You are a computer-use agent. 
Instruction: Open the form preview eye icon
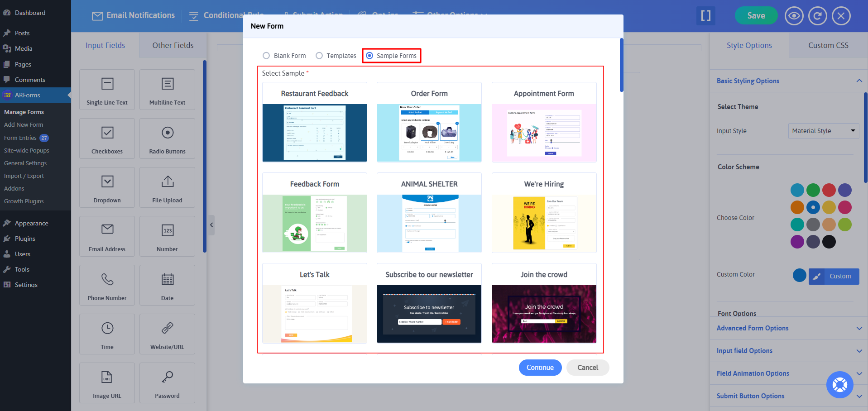point(794,15)
